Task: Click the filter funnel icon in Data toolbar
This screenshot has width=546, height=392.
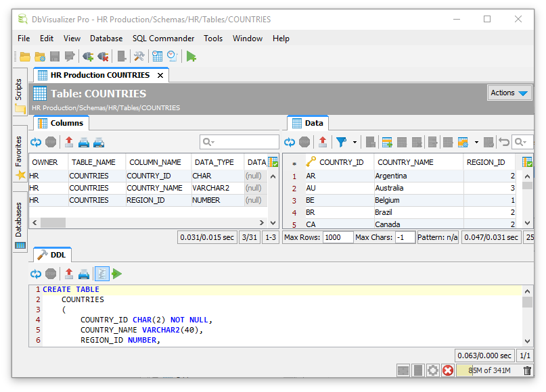Action: click(x=342, y=142)
